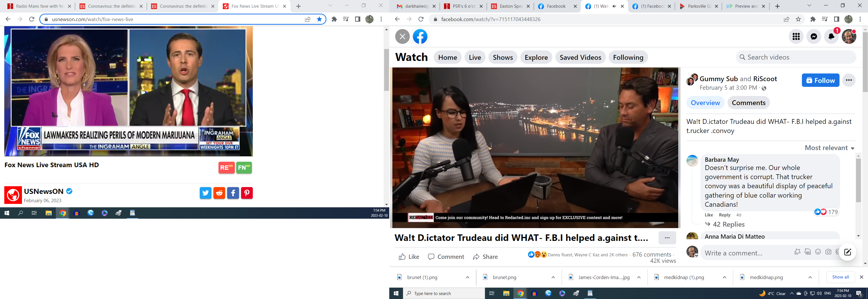Open brunet (1).png download options arrow

[x=467, y=277]
